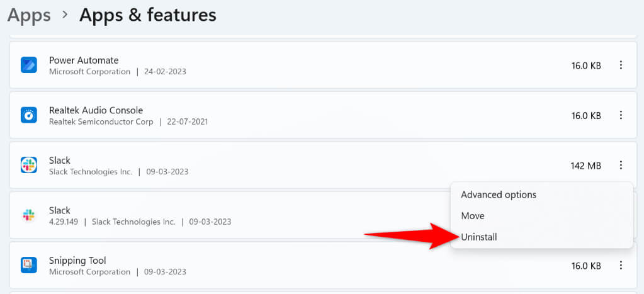Click the Slack icon in the 142 MB entry
Screen dimensions: 644x294
29,165
